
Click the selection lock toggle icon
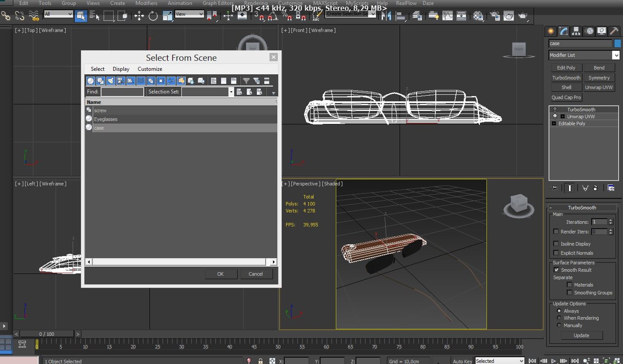pos(260,361)
